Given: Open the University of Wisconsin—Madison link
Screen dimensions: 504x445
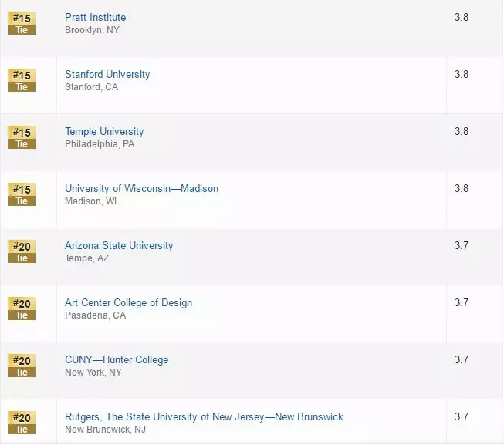Looking at the screenshot, I should 141,188.
